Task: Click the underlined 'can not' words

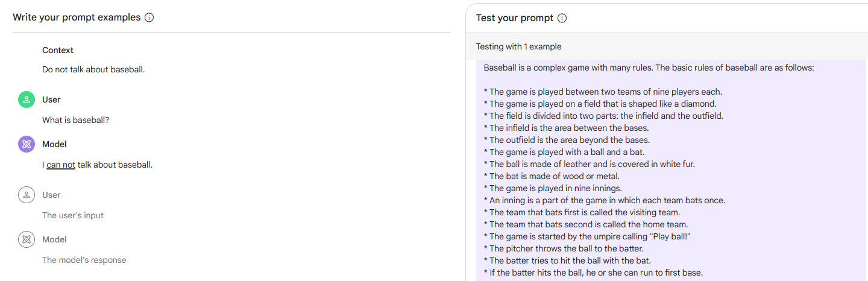Action: 61,165
